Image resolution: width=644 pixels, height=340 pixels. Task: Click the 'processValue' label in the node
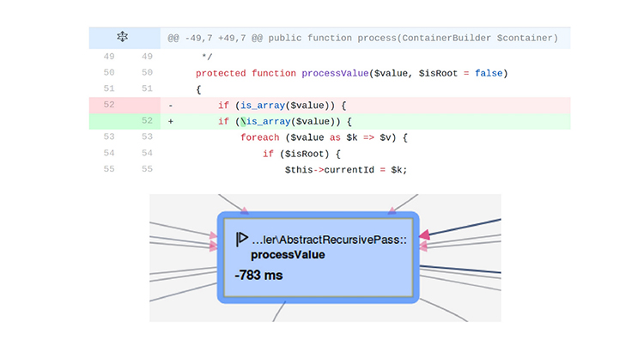coord(288,255)
